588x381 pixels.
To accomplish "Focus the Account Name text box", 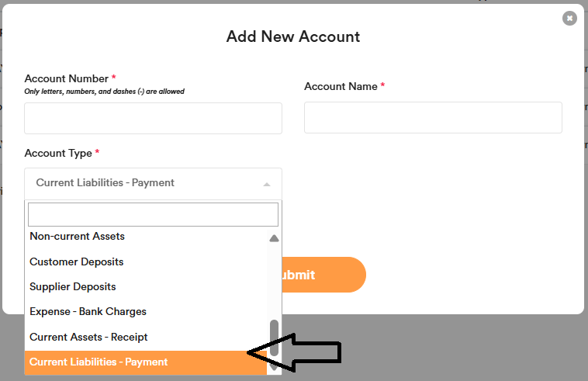I will 433,118.
